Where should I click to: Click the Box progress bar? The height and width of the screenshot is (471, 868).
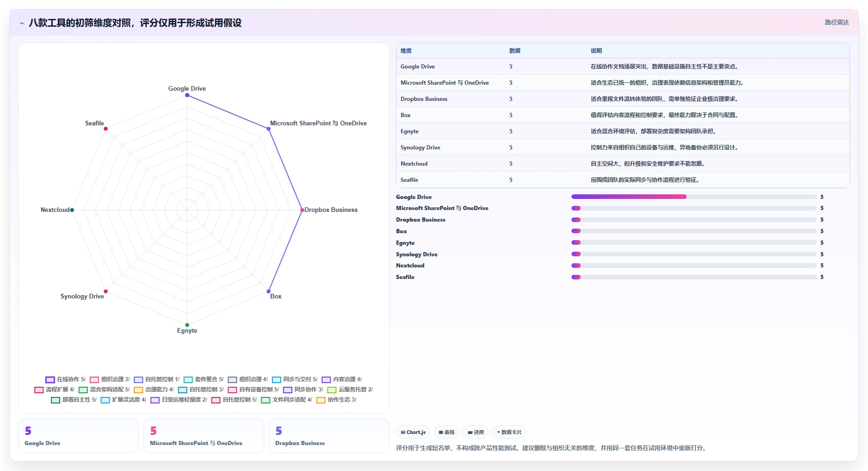[694, 231]
